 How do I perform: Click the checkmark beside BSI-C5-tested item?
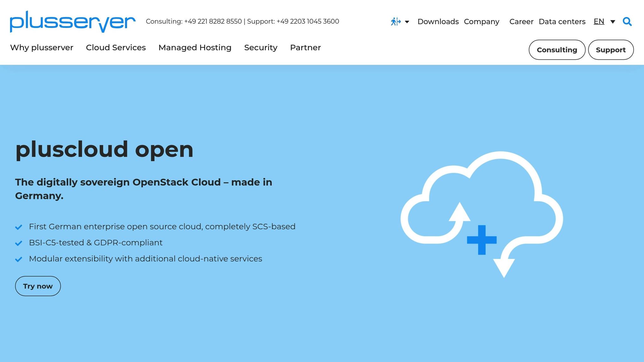click(19, 243)
